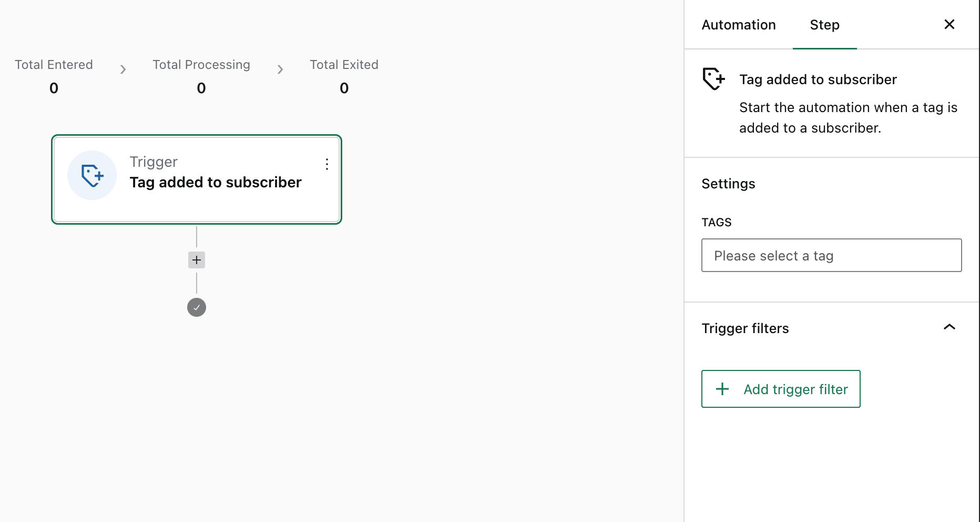Click the Trigger filters section heading
This screenshot has width=980, height=522.
(x=745, y=328)
